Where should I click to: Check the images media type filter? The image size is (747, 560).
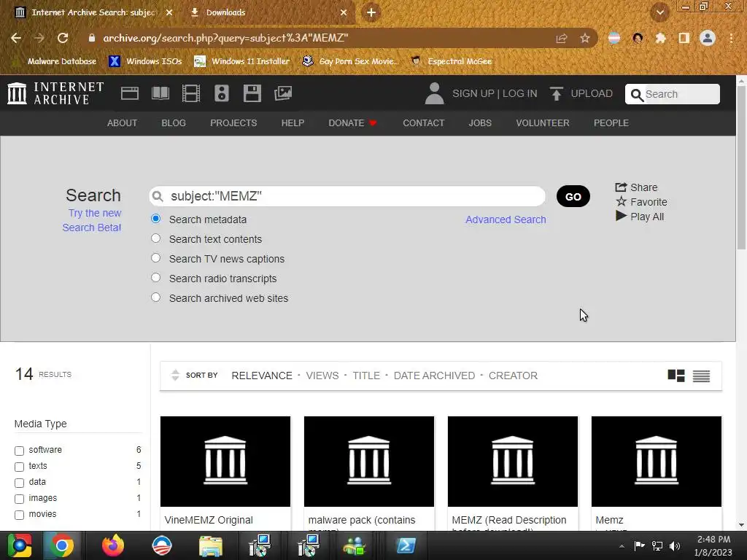point(19,499)
